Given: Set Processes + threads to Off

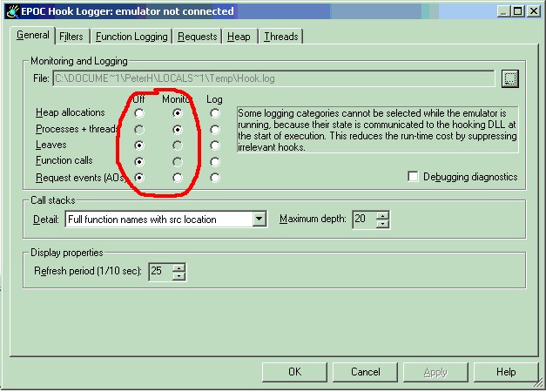Looking at the screenshot, I should pos(139,130).
